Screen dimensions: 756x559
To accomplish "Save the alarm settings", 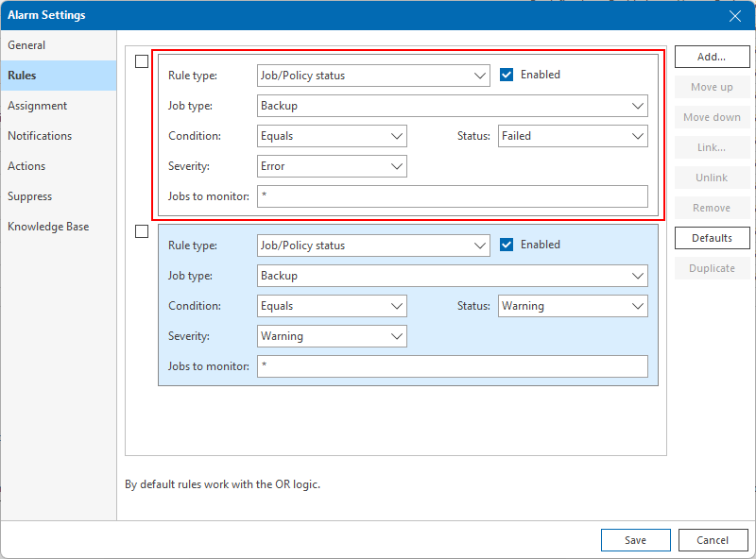I will click(x=635, y=540).
